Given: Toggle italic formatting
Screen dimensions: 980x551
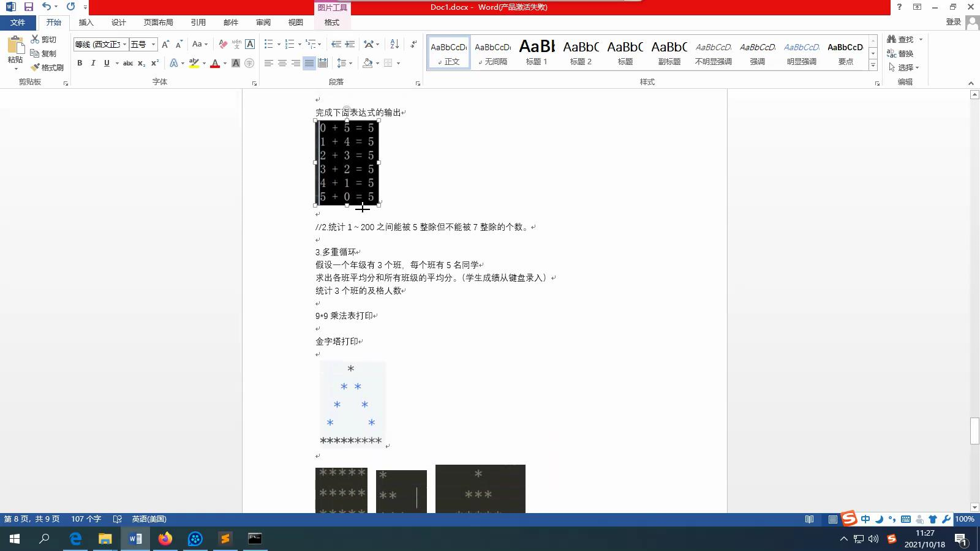Looking at the screenshot, I should point(92,63).
